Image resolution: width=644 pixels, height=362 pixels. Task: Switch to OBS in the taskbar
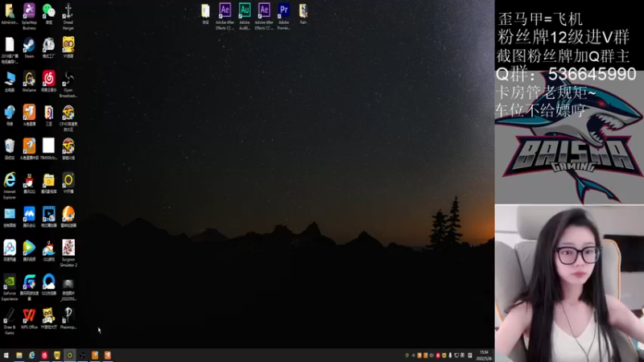coord(82,356)
